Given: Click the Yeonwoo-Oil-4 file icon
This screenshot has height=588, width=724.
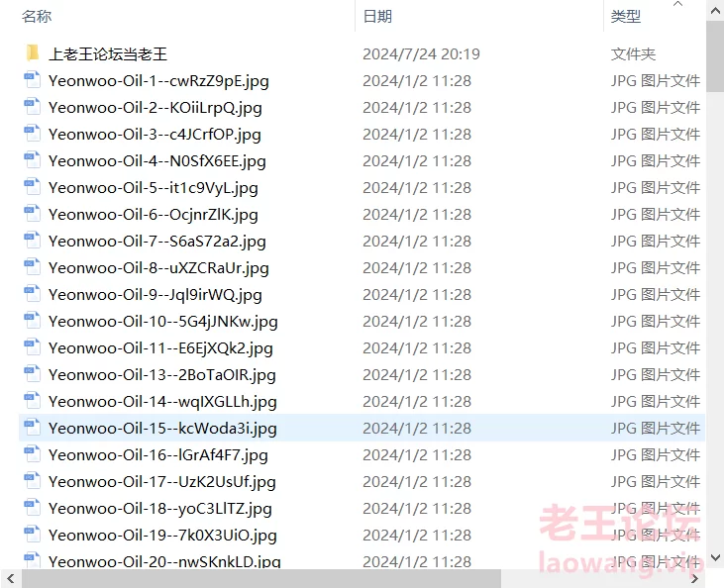Looking at the screenshot, I should [33, 160].
